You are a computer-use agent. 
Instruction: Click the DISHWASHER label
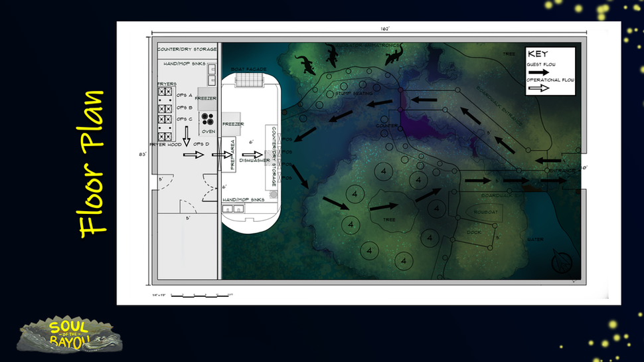pos(255,161)
